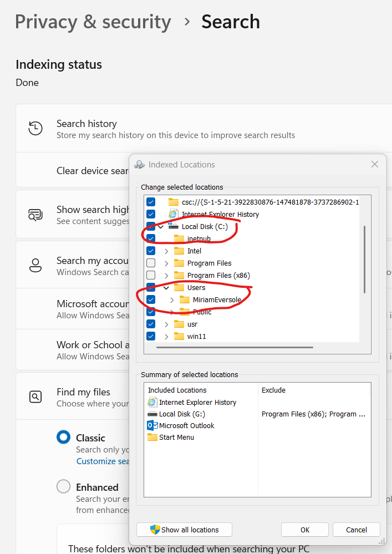Expand the Program Files (x86) node
This screenshot has height=554, width=392.
pyautogui.click(x=166, y=275)
